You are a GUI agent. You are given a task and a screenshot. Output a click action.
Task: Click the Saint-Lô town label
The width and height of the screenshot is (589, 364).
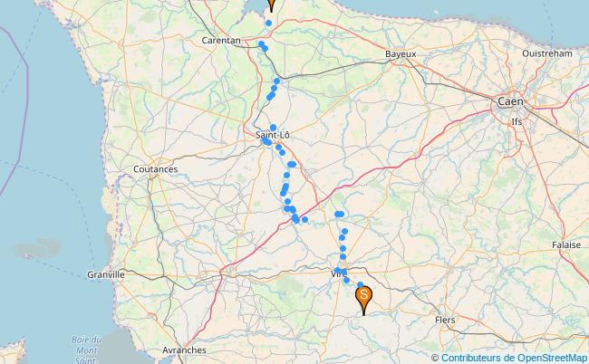tap(273, 135)
